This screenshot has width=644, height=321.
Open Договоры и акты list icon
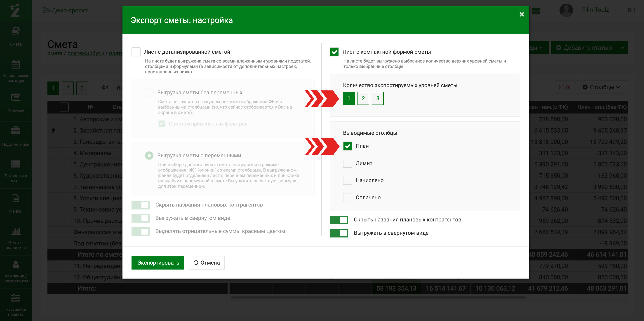pyautogui.click(x=16, y=164)
